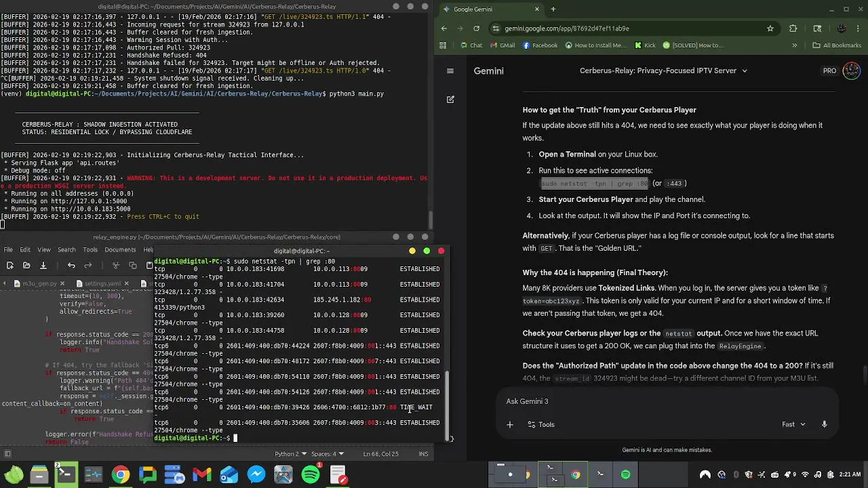Click the cut scissors icon in the editor toolbar
This screenshot has height=488, width=868.
coord(116,265)
